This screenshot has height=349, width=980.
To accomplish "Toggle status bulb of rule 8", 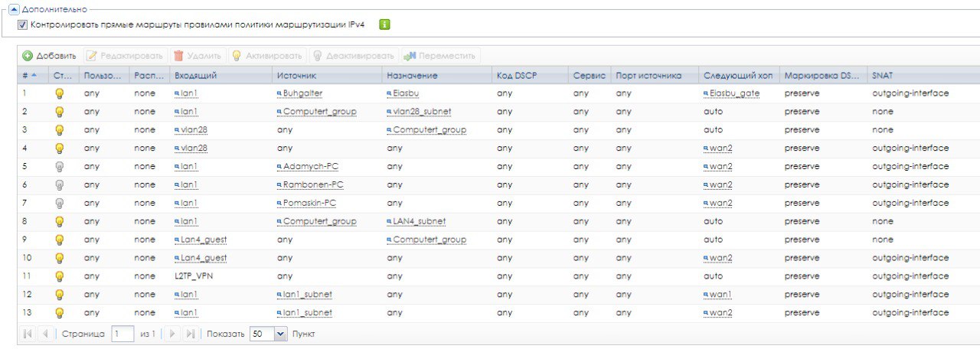I will [x=60, y=221].
